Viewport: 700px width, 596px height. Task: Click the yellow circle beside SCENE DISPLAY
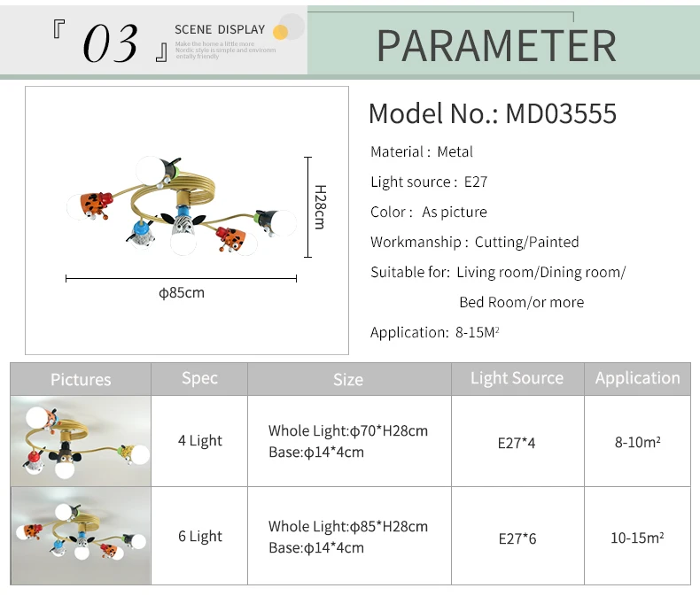pos(280,32)
